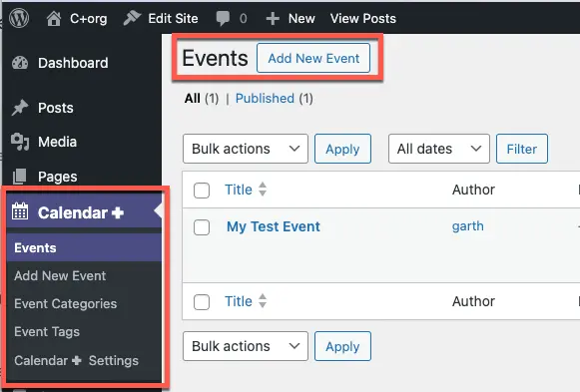
Task: Click the Events page heading
Action: coord(215,58)
